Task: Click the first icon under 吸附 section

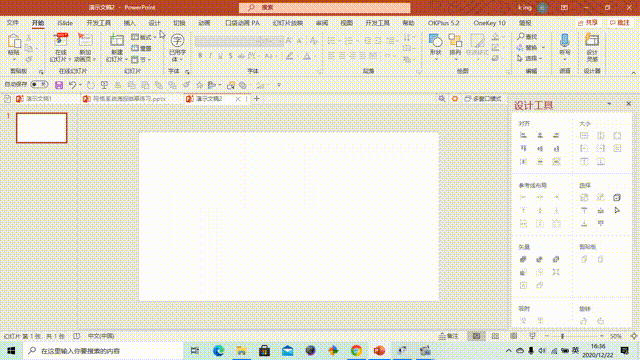Action: (x=523, y=321)
